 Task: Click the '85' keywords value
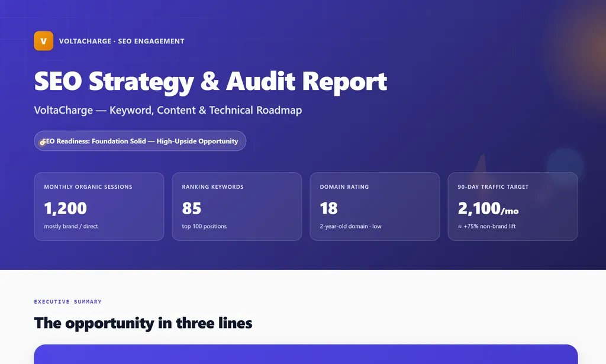click(192, 208)
